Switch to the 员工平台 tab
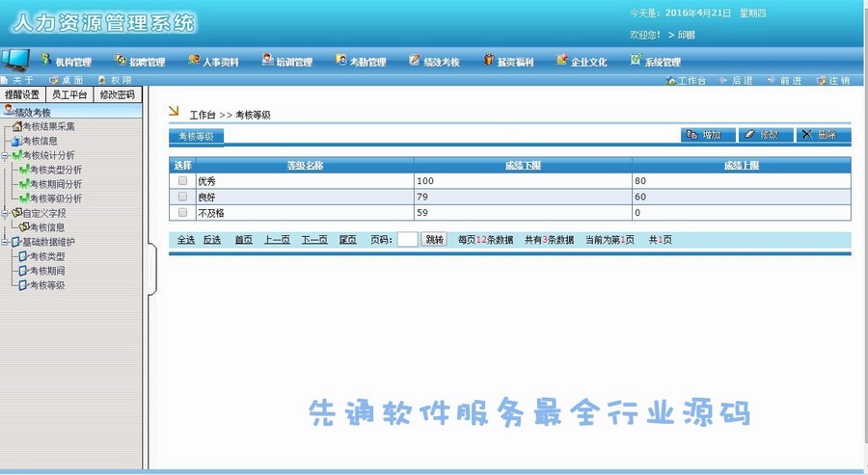 tap(69, 94)
